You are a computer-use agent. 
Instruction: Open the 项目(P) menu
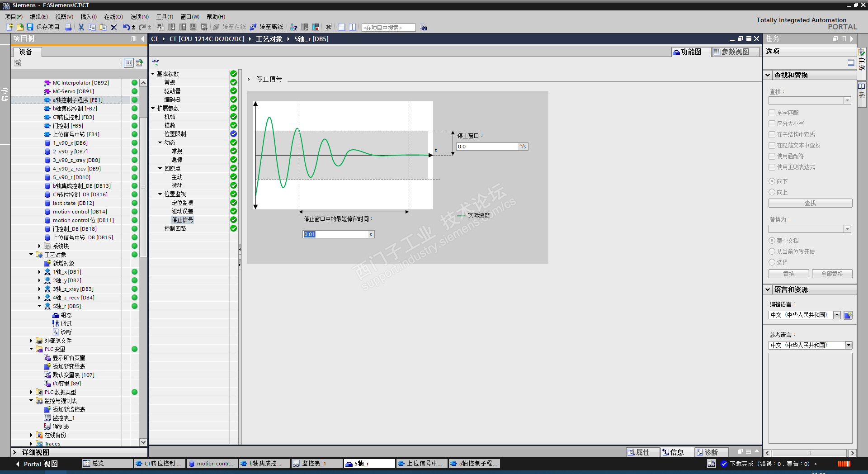[x=14, y=17]
